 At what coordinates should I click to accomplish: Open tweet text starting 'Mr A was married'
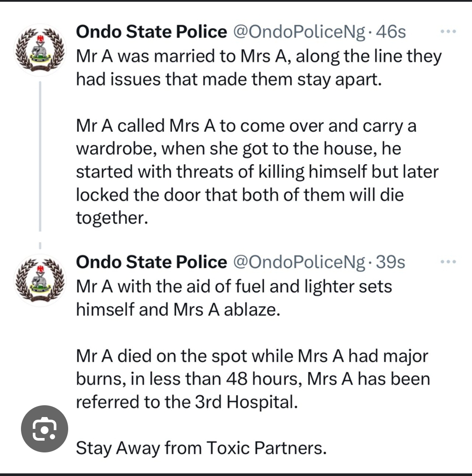click(x=258, y=68)
